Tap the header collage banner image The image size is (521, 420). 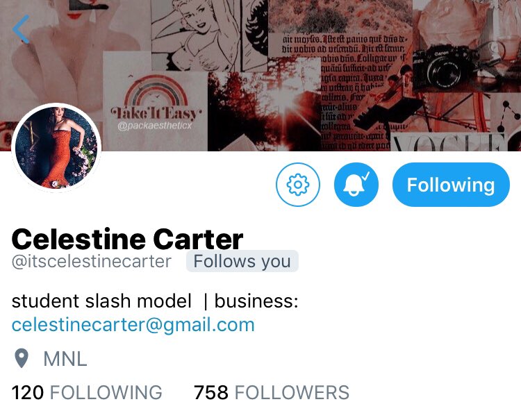[x=260, y=76]
